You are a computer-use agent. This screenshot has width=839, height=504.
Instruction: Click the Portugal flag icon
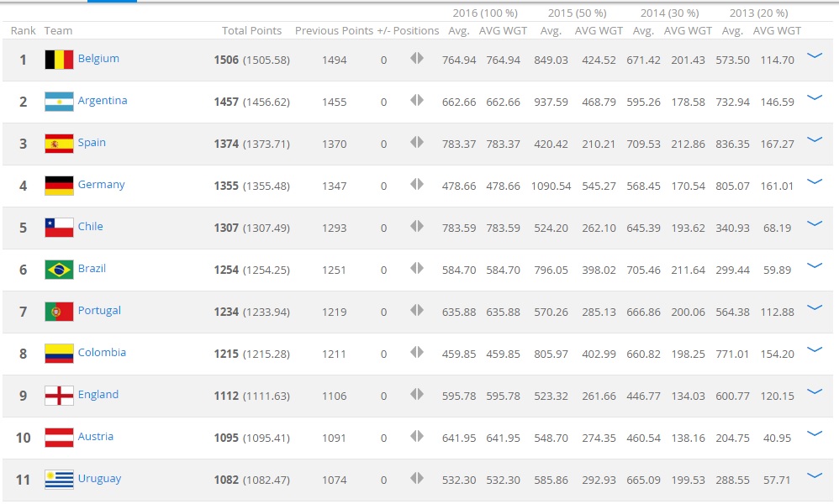tap(59, 312)
